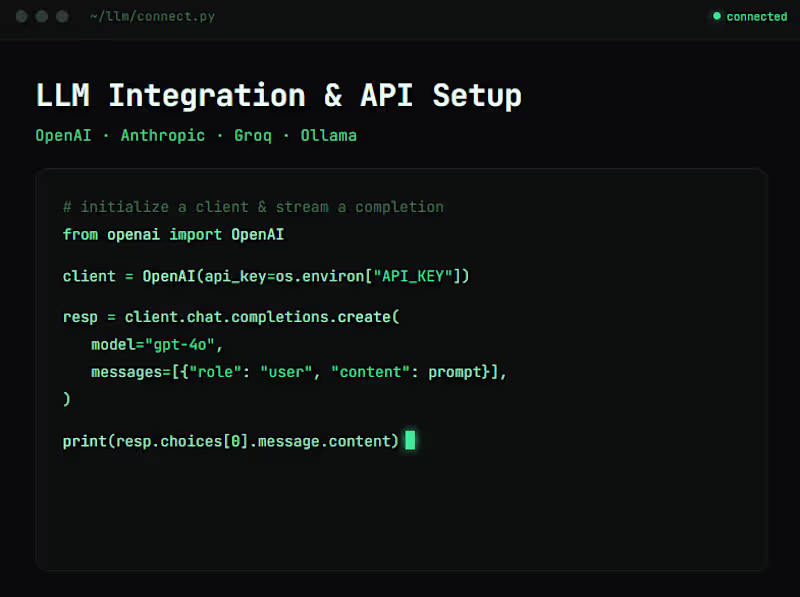Click the green connected status dot
800x597 pixels.
tap(717, 16)
